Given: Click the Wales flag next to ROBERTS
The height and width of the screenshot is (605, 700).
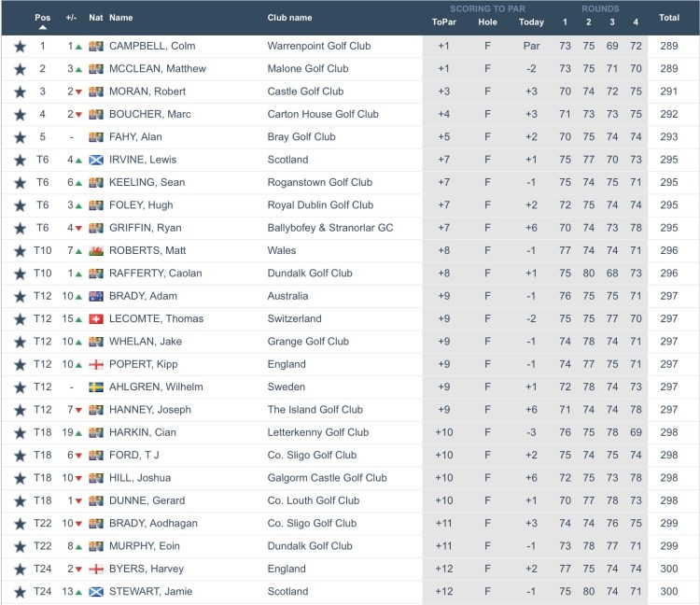Looking at the screenshot, I should coord(95,250).
